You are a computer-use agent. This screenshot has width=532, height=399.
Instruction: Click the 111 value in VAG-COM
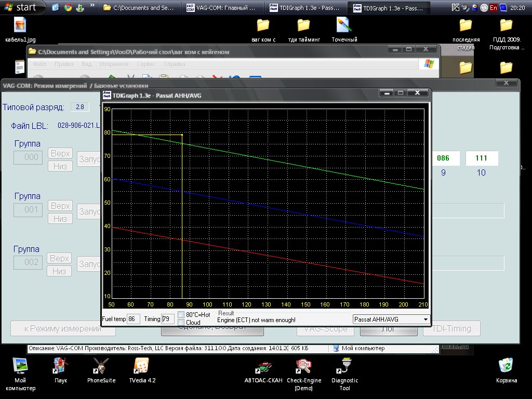pyautogui.click(x=481, y=158)
